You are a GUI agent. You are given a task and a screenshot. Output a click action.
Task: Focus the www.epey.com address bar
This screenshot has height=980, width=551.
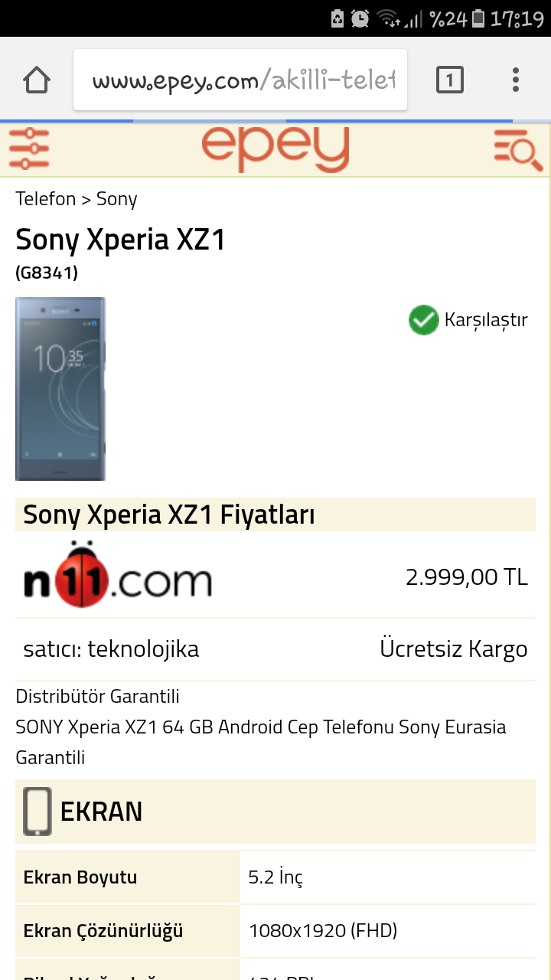pyautogui.click(x=240, y=80)
